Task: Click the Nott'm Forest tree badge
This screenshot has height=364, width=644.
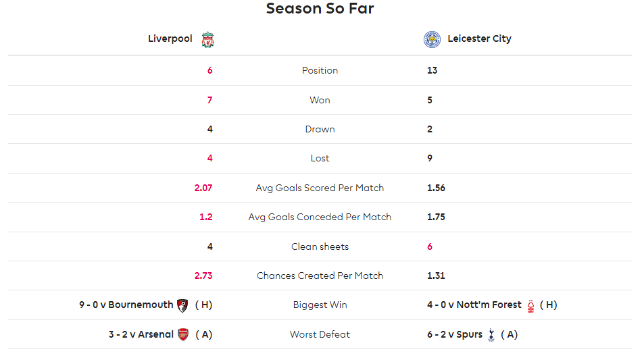Action: click(530, 306)
